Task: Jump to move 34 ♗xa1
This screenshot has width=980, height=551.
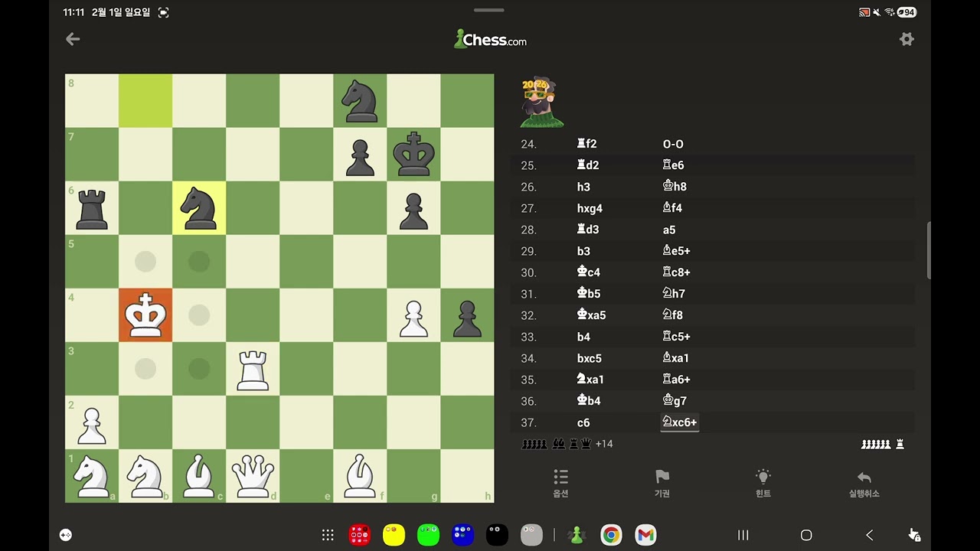Action: [676, 358]
